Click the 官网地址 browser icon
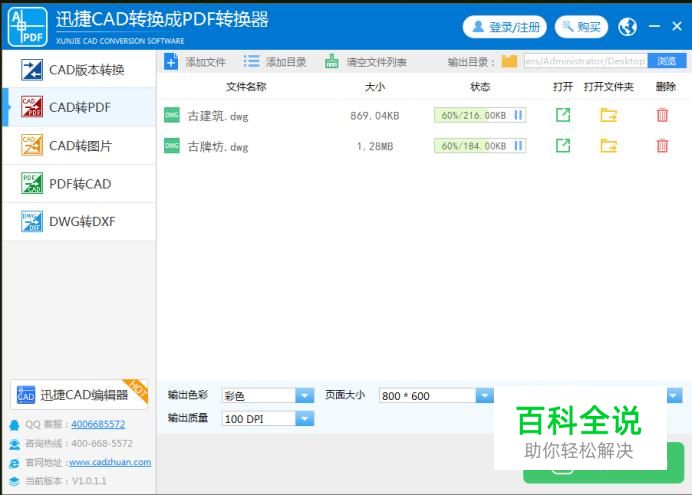Viewport: 692px width, 495px height. pyautogui.click(x=14, y=463)
